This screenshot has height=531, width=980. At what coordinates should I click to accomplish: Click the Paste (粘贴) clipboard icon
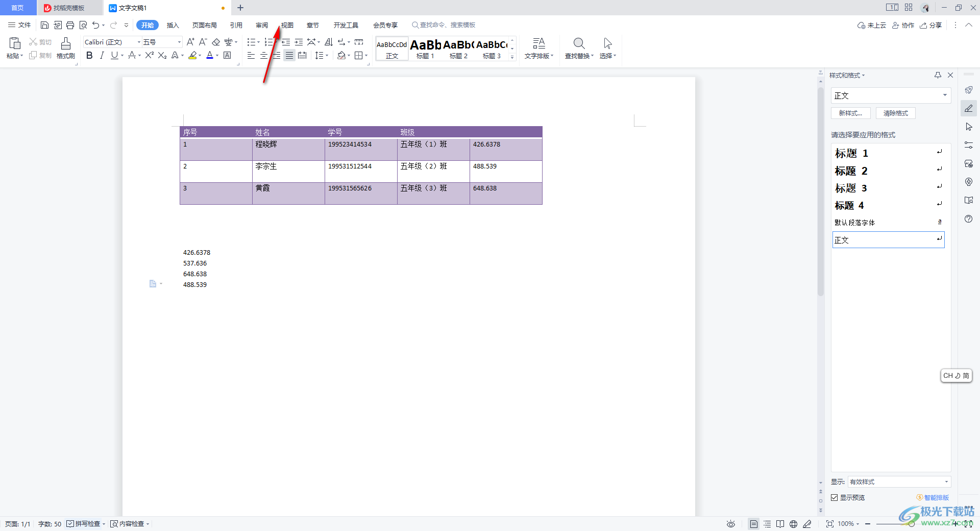coord(15,44)
